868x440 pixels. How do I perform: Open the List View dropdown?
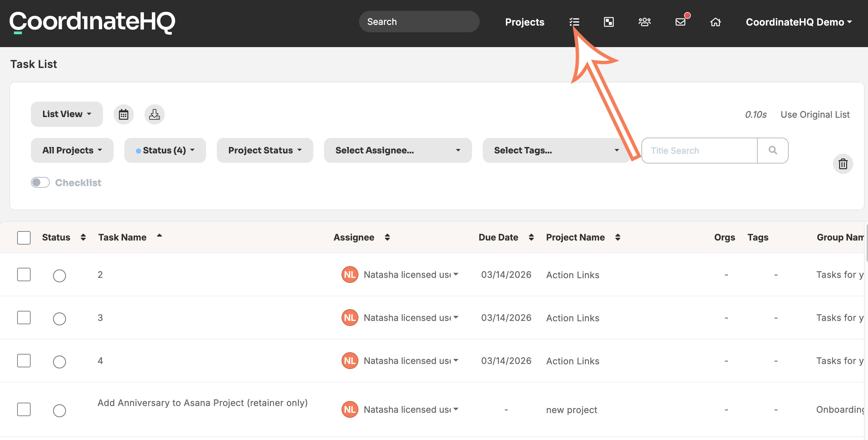tap(67, 114)
